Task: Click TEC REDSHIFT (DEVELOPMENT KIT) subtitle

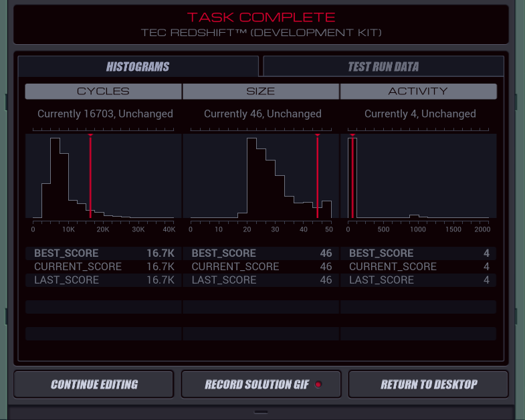Action: click(x=261, y=33)
